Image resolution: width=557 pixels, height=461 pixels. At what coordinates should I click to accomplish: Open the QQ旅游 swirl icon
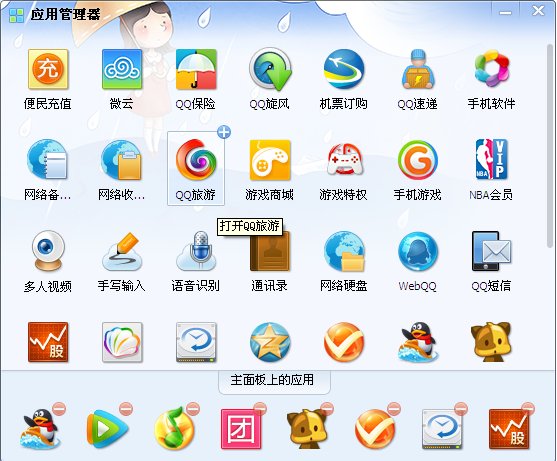(196, 159)
